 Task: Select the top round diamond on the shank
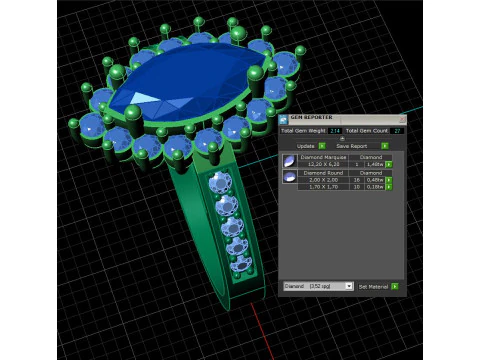point(220,182)
